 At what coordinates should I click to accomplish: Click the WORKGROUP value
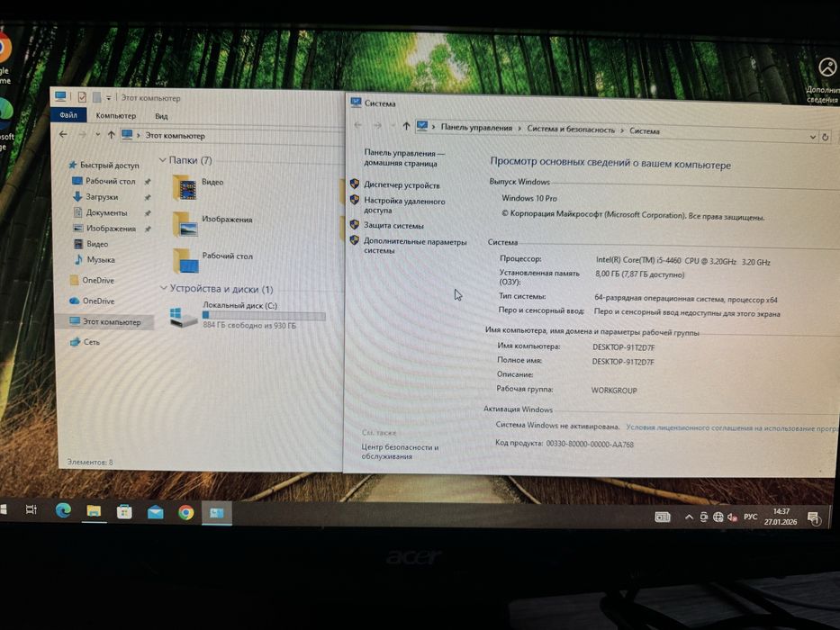(614, 391)
